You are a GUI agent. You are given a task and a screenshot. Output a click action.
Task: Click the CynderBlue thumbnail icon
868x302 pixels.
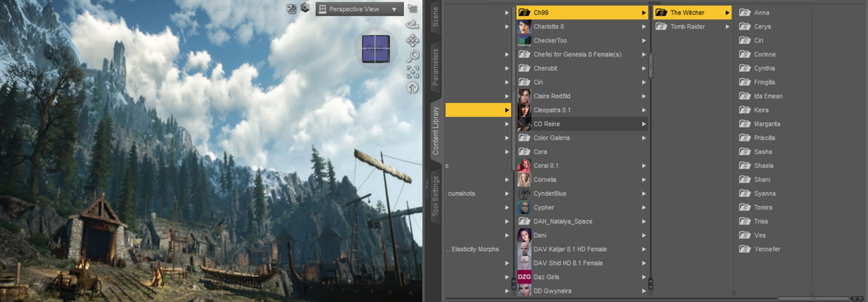tap(524, 194)
